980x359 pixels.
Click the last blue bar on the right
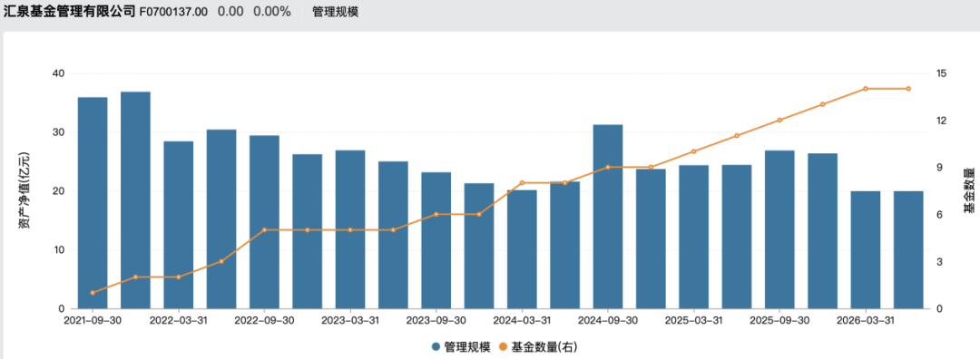(x=908, y=249)
